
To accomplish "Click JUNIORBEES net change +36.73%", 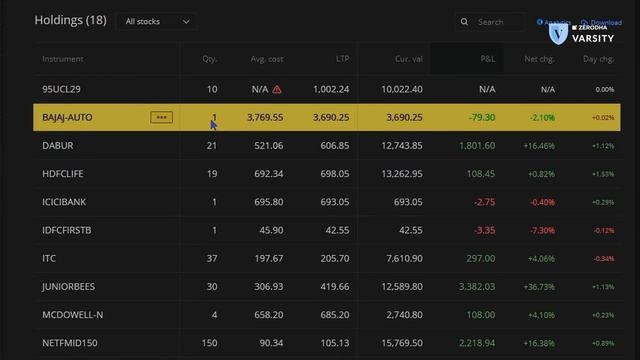I will coord(539,287).
